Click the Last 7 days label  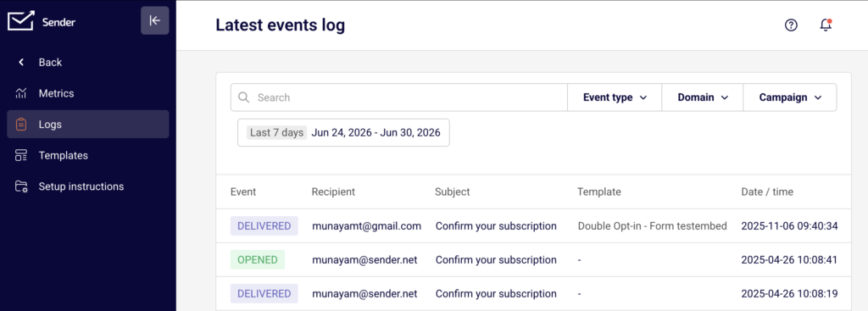pyautogui.click(x=277, y=133)
